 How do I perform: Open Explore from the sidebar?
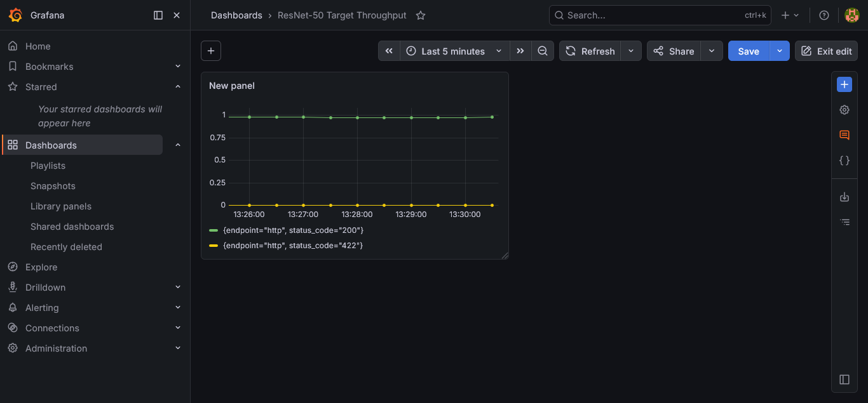41,267
